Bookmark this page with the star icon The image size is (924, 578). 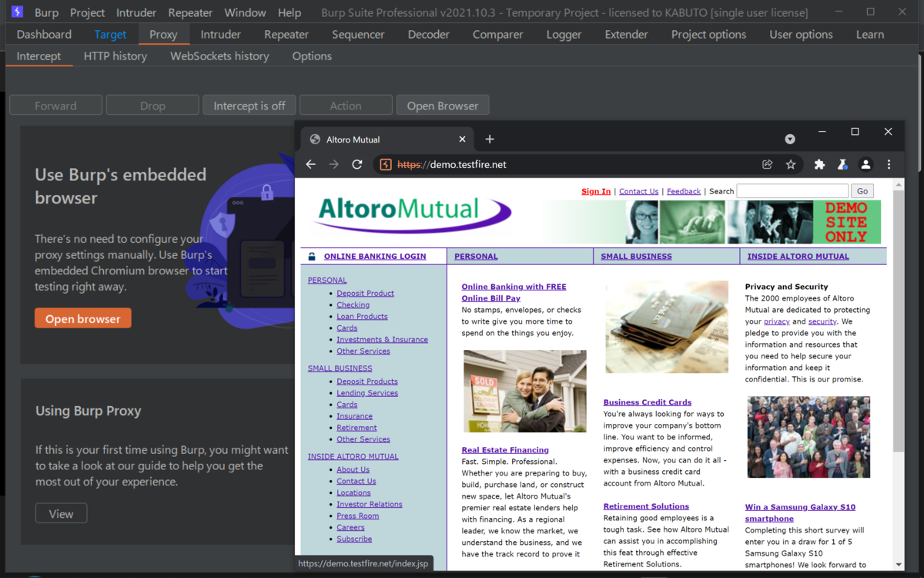(791, 164)
